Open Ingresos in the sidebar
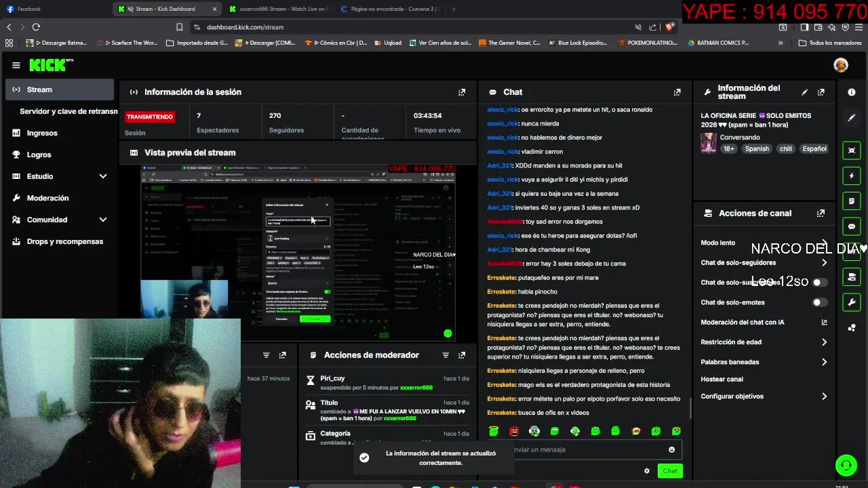Screen dimensions: 868x488 tap(42, 133)
